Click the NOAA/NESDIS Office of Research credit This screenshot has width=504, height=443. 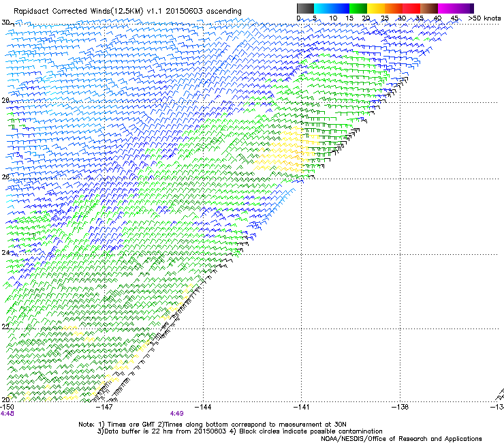point(401,439)
